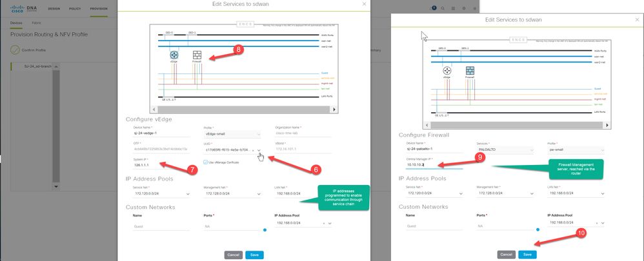Click the OTP field in vEdge dialog

pyautogui.click(x=162, y=150)
